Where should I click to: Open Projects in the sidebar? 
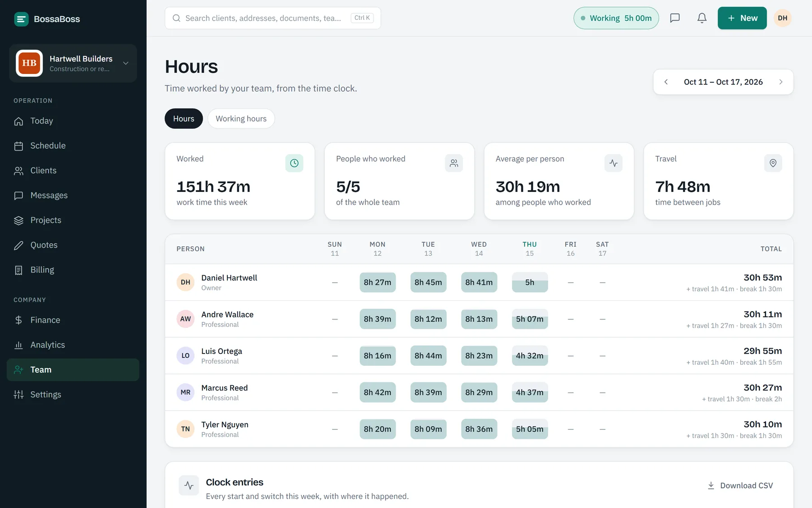(x=73, y=220)
